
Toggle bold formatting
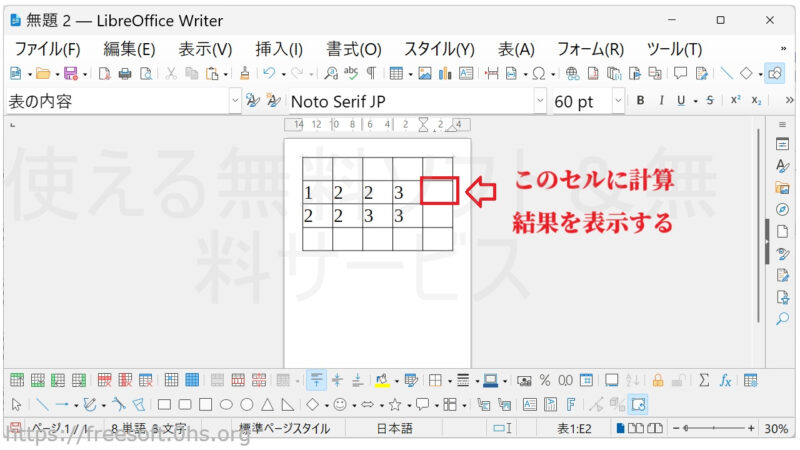pos(640,101)
